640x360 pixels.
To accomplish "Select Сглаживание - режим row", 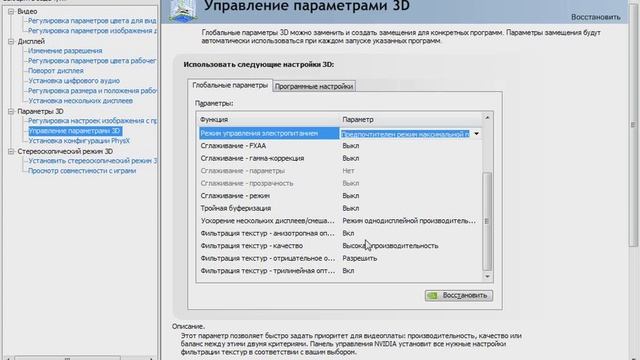I will [x=340, y=196].
